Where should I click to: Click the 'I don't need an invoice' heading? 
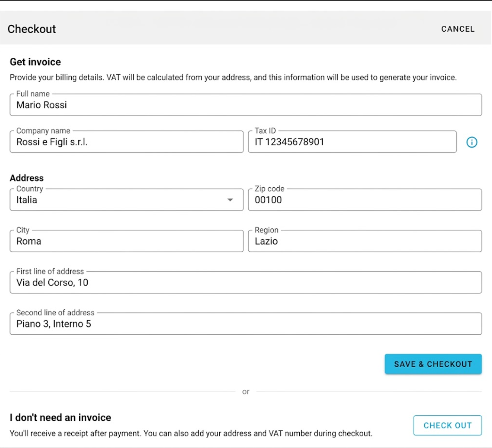(60, 417)
